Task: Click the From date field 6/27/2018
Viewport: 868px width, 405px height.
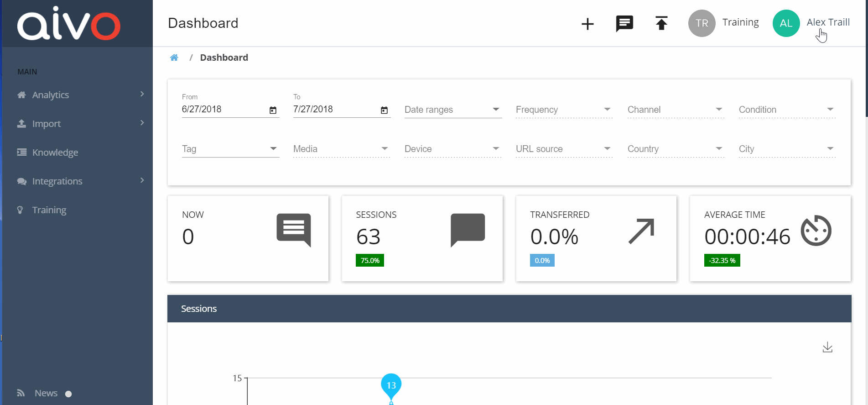Action: tap(223, 109)
